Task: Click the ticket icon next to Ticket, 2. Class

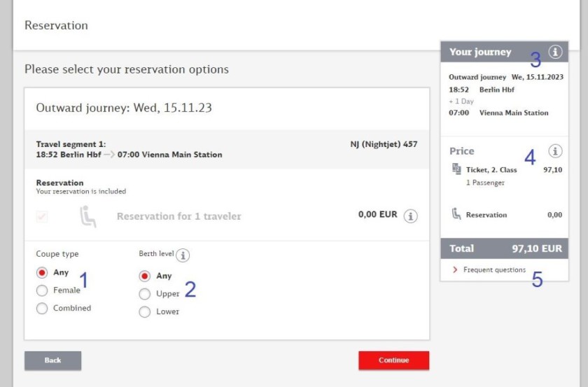Action: coord(456,169)
